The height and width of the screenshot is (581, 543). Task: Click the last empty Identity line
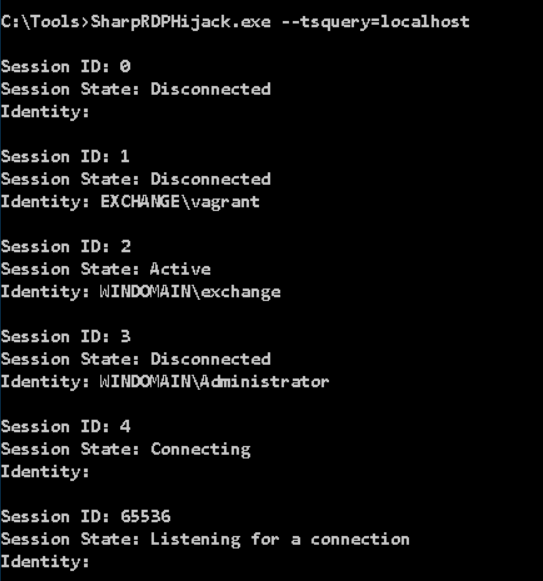coord(45,562)
